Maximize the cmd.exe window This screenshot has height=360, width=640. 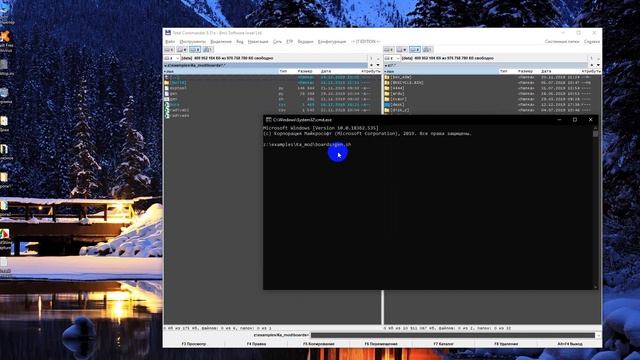tap(575, 120)
